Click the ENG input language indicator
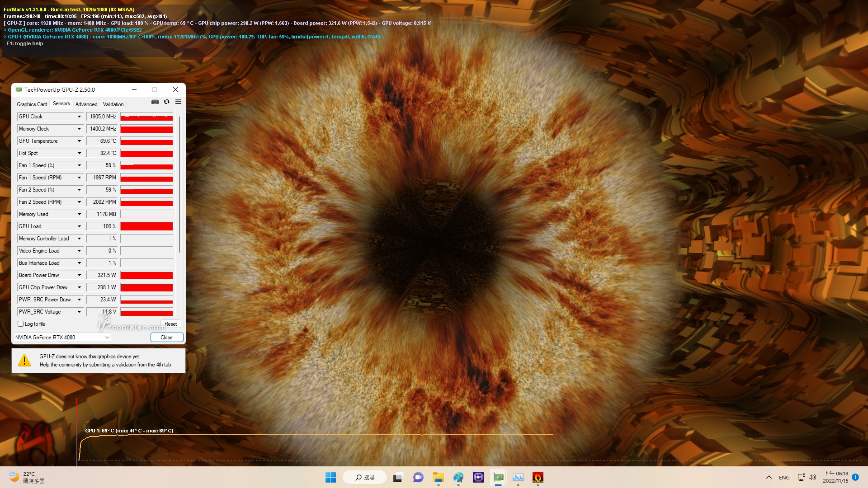 click(x=784, y=477)
